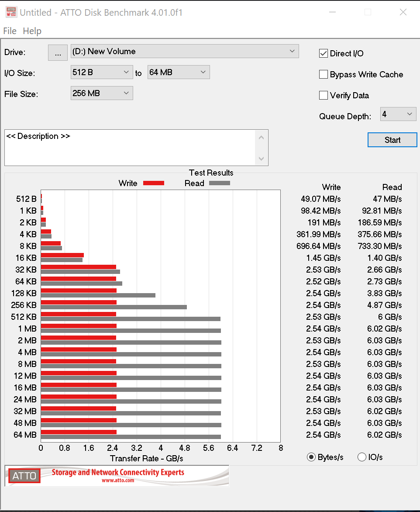
Task: Select the Bytes/s radio button
Action: pyautogui.click(x=311, y=457)
